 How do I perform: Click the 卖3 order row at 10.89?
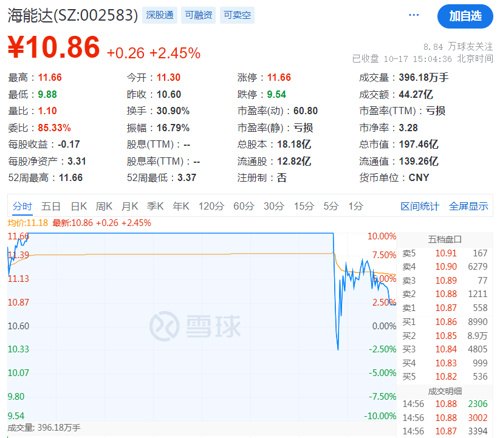[x=445, y=281]
